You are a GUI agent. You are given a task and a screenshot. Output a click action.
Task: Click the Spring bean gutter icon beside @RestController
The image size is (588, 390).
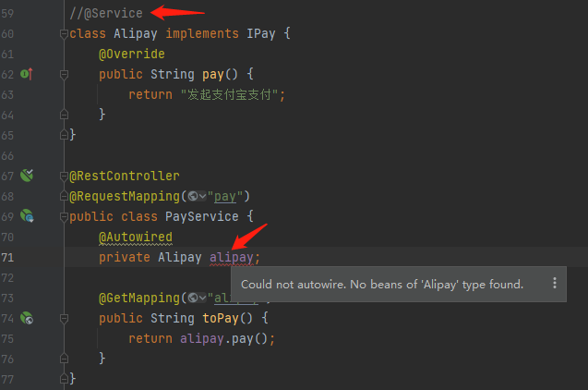click(x=27, y=175)
